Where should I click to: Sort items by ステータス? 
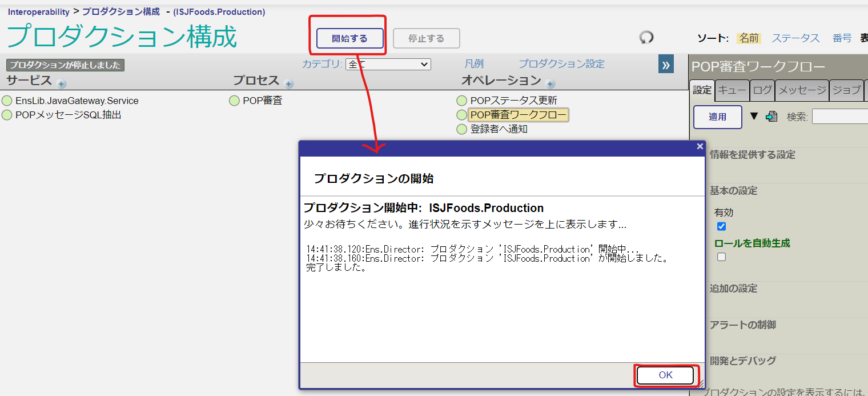click(x=795, y=38)
